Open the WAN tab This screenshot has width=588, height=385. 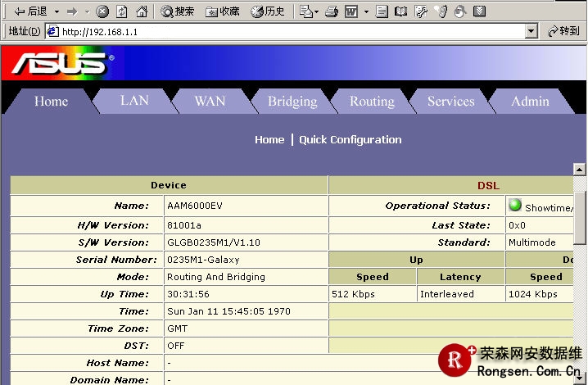[x=210, y=101]
